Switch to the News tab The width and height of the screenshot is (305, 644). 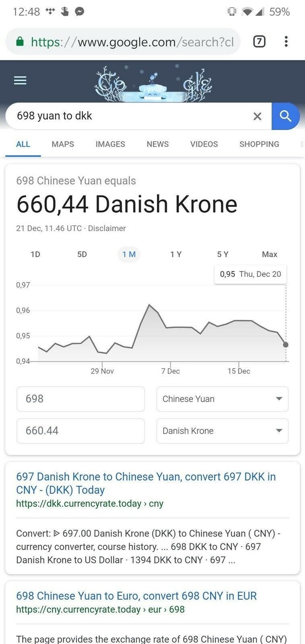[157, 144]
